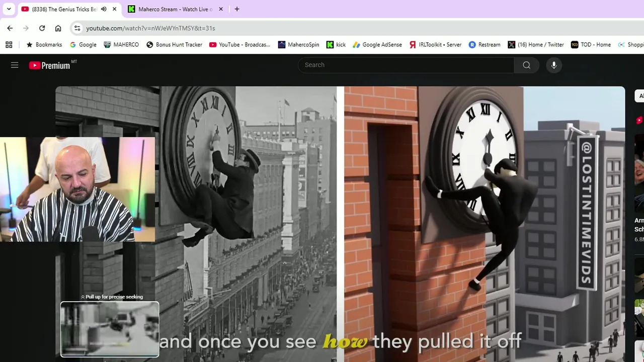This screenshot has width=644, height=362.
Task: Open the MahercoSpin bookmark
Action: pos(298,45)
